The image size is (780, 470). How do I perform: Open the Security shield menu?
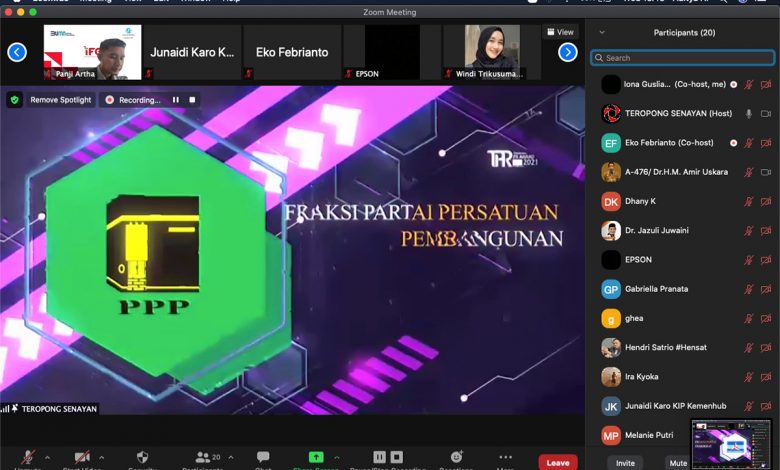point(142,457)
